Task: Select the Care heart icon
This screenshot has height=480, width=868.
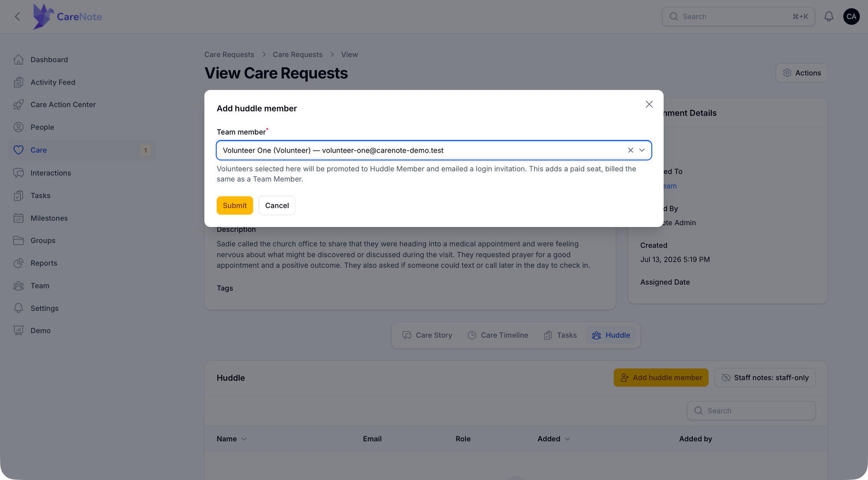Action: [x=18, y=150]
